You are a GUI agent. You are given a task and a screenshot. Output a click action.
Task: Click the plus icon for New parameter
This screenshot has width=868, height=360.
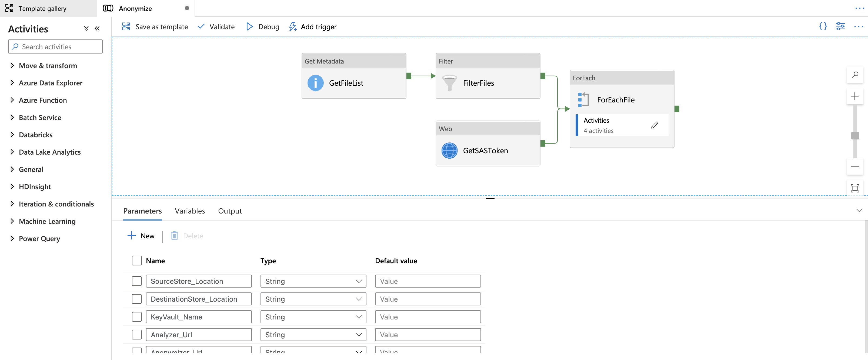click(131, 235)
